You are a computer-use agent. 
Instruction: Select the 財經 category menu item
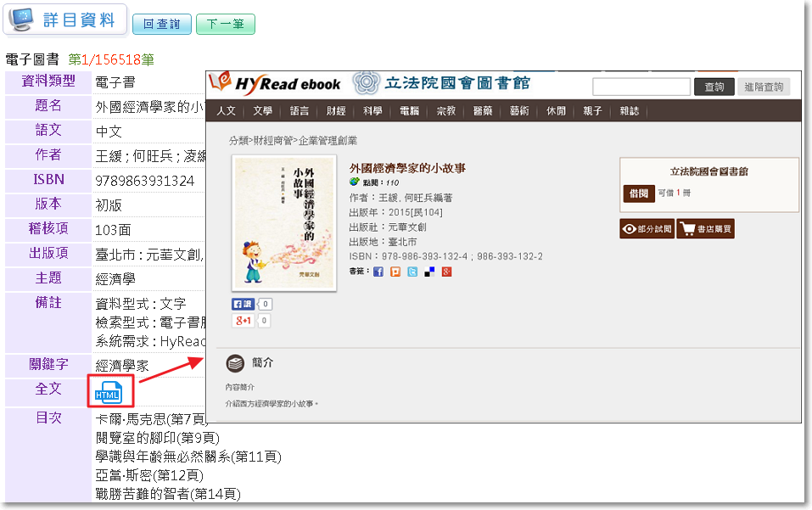335,111
